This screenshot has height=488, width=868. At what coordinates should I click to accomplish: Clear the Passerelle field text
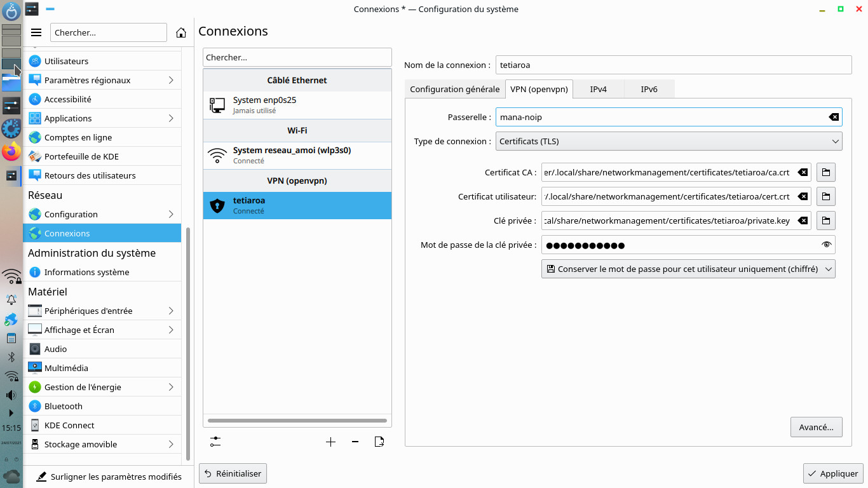pyautogui.click(x=834, y=117)
